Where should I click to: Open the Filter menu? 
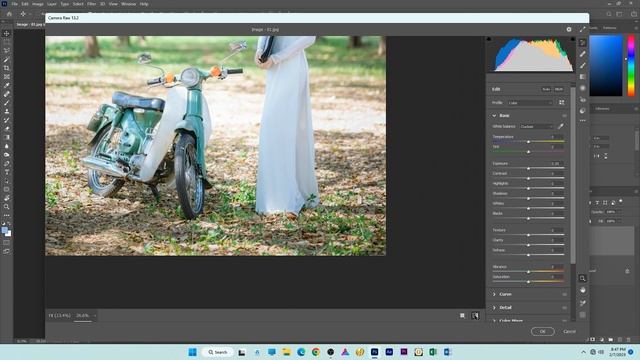click(91, 4)
